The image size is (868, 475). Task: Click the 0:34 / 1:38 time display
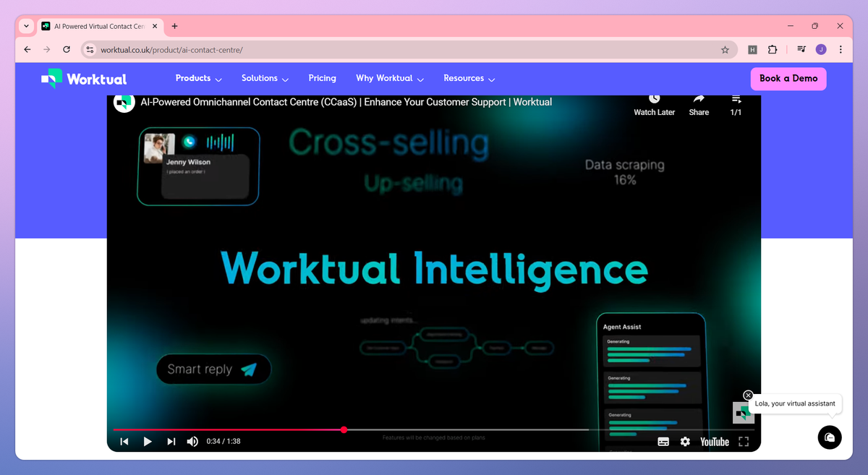tap(224, 442)
